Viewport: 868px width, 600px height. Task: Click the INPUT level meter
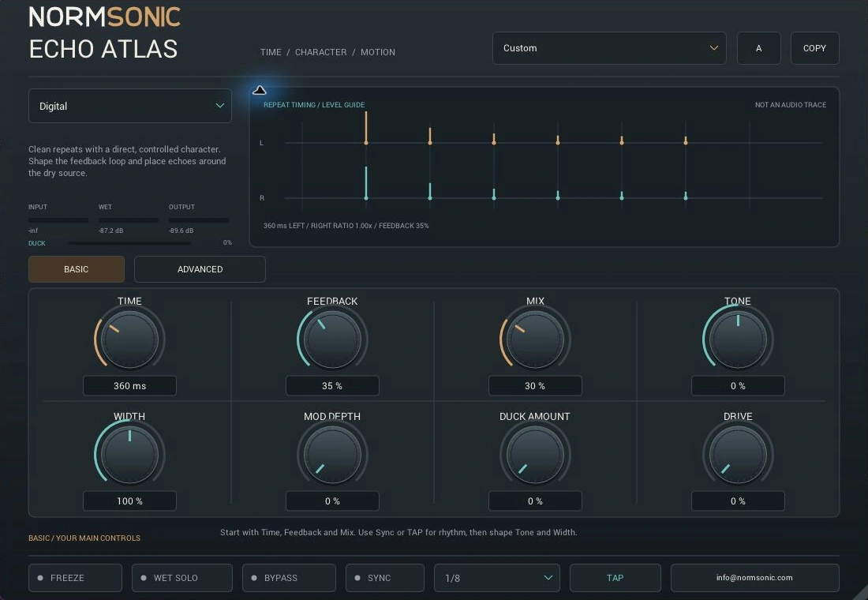pyautogui.click(x=58, y=220)
